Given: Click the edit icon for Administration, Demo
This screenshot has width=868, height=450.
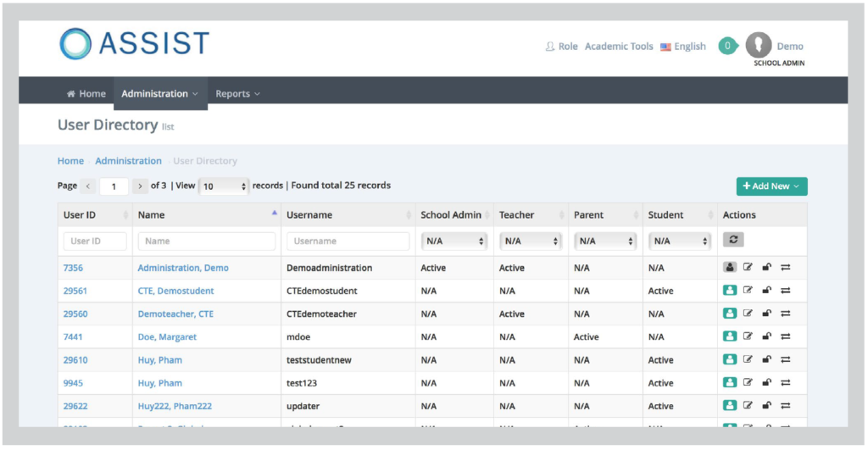Looking at the screenshot, I should click(x=748, y=267).
